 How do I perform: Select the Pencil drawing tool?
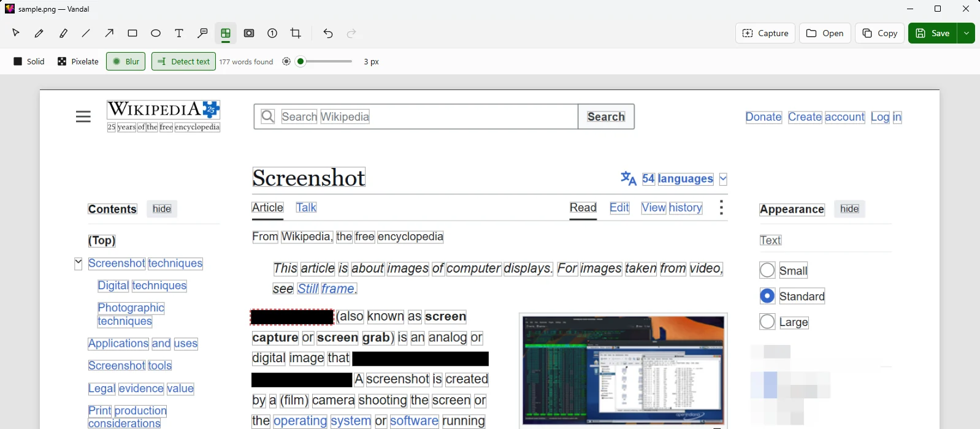click(x=39, y=33)
